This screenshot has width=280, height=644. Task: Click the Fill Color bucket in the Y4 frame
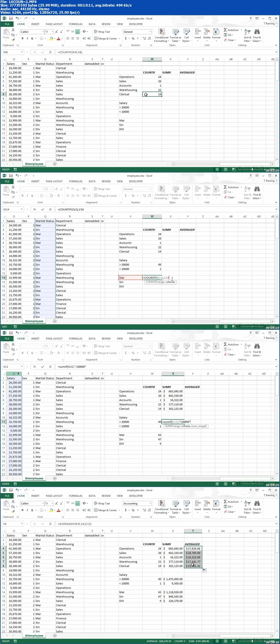tap(51, 510)
